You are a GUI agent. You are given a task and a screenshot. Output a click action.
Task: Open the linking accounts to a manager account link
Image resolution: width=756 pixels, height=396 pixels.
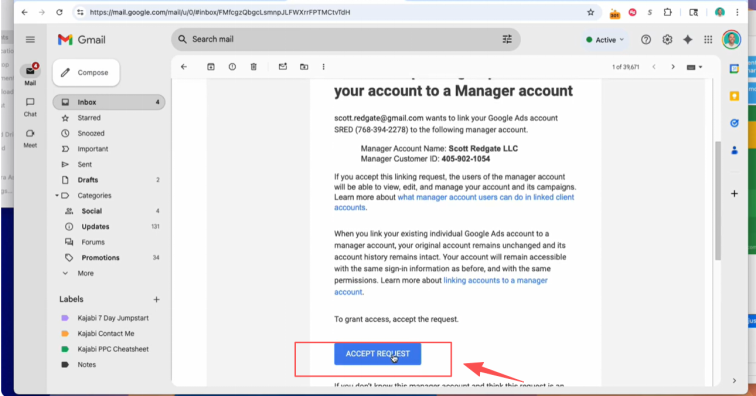point(495,281)
